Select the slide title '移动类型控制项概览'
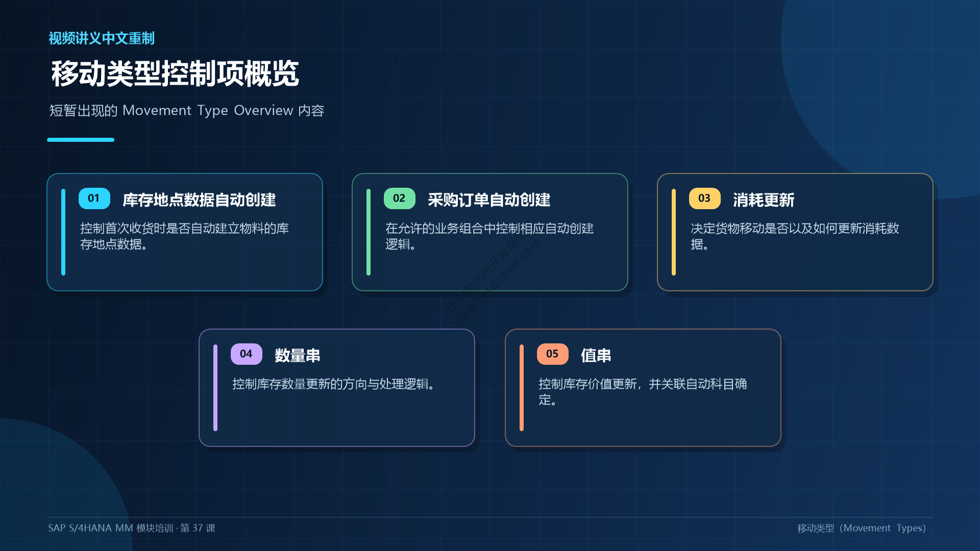980x551 pixels. pos(175,73)
